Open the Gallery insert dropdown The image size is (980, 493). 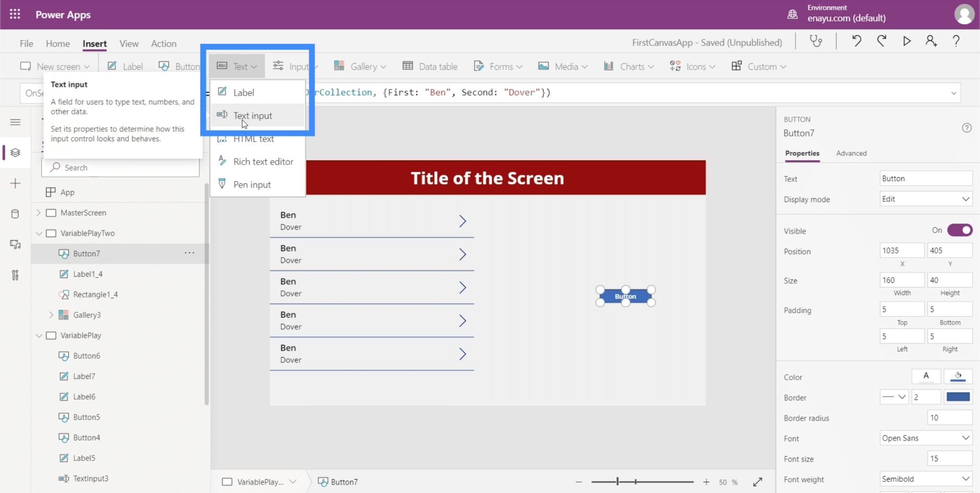360,67
